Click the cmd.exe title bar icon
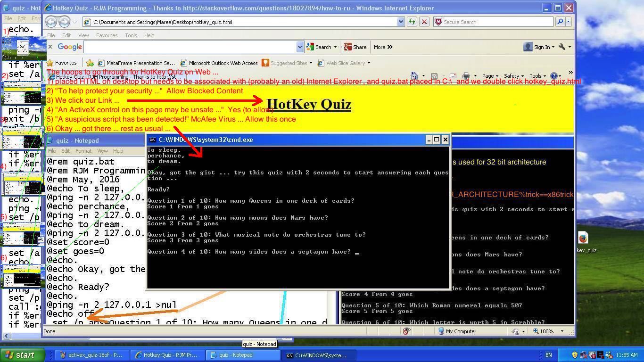The image size is (644, 362). [x=152, y=140]
